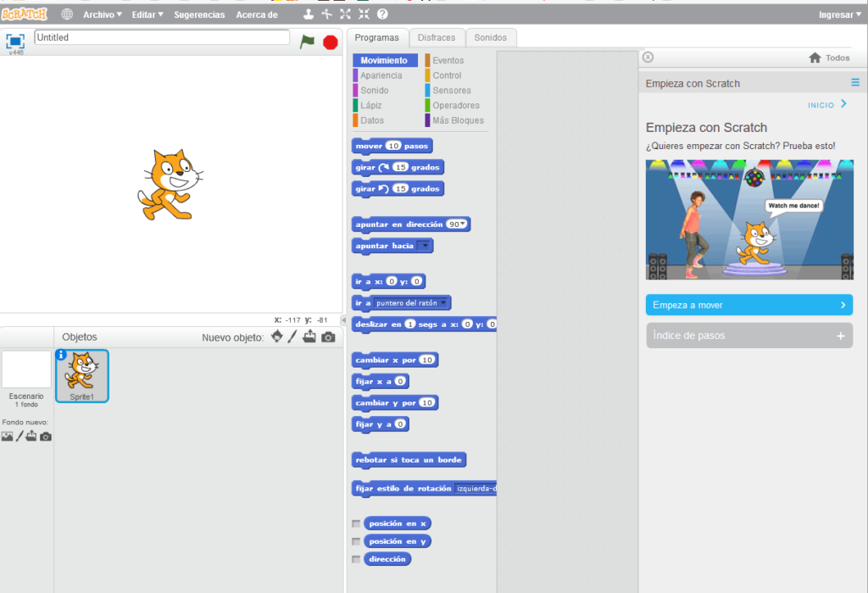Check the dirección reporter checkbox
The height and width of the screenshot is (593, 868).
click(356, 559)
